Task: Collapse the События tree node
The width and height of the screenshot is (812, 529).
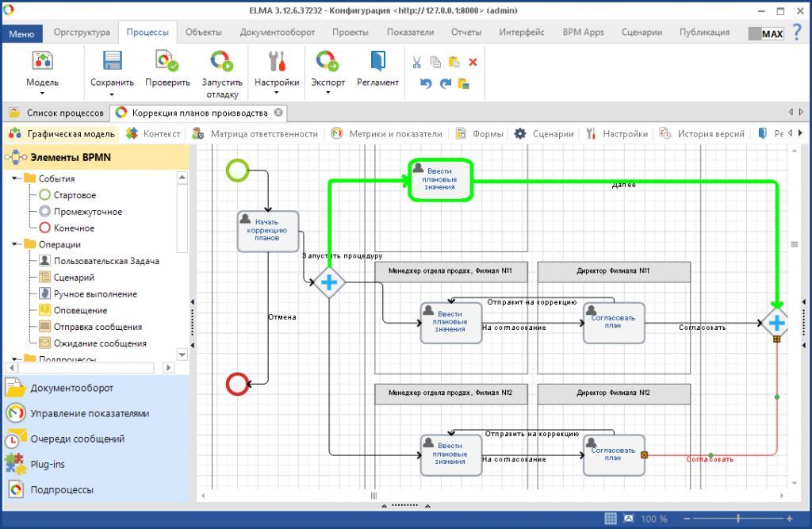Action: (x=15, y=178)
